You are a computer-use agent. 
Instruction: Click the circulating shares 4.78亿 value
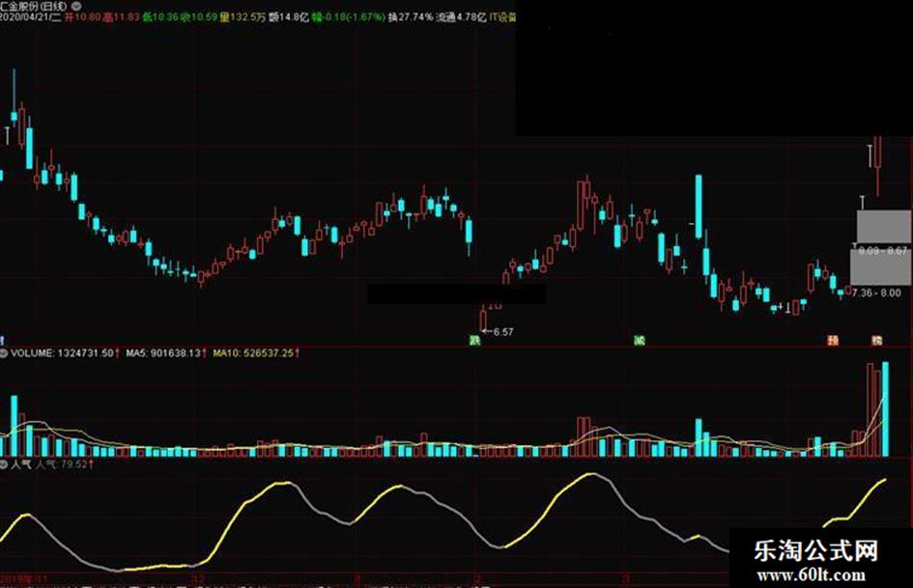pyautogui.click(x=461, y=17)
